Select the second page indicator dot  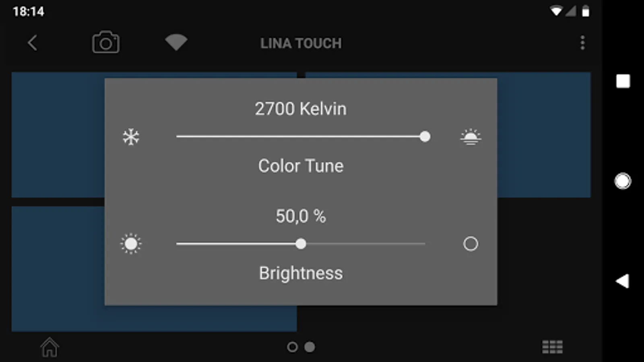click(310, 347)
